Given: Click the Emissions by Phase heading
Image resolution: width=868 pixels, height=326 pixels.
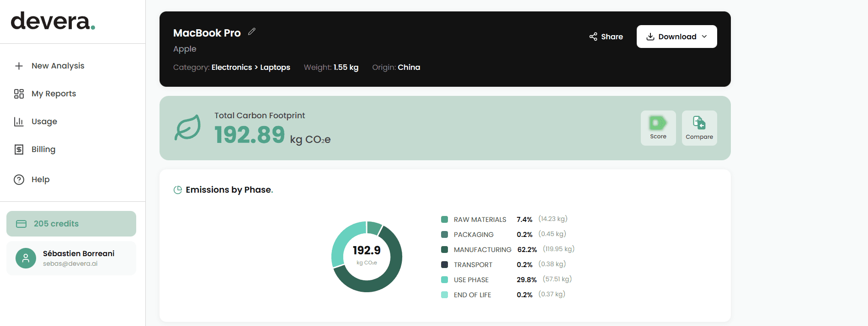Looking at the screenshot, I should click(x=229, y=189).
